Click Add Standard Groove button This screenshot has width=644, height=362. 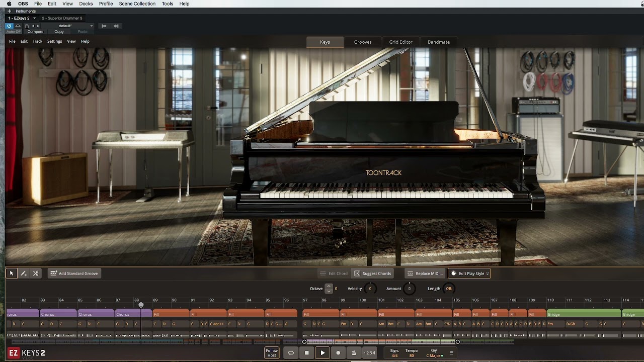[x=74, y=274]
